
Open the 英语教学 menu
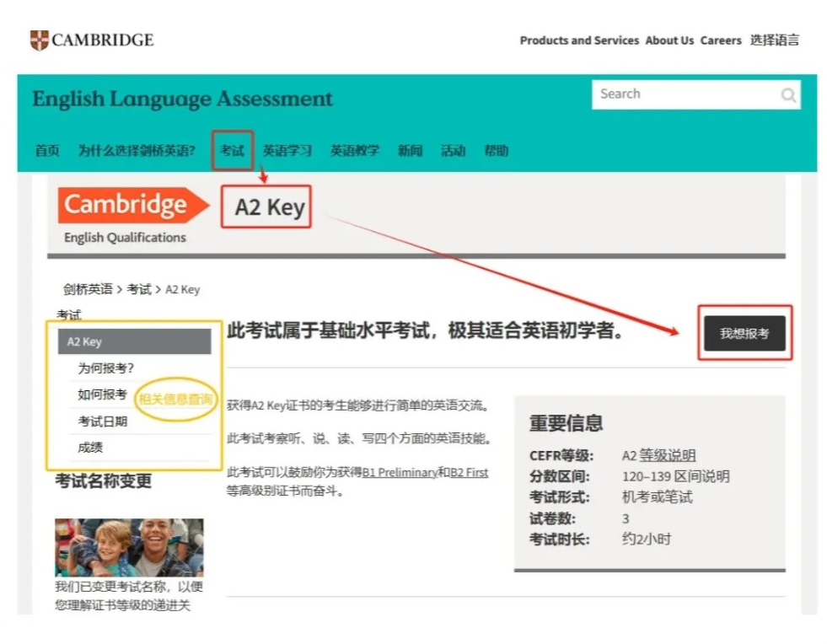pyautogui.click(x=354, y=151)
